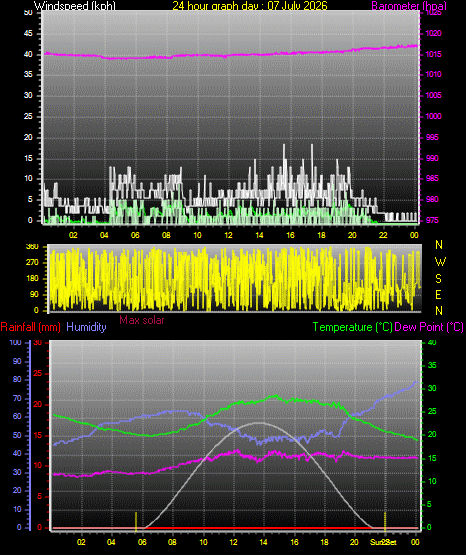The height and width of the screenshot is (555, 466).
Task: Click the "100" humidity axis value
Action: pos(16,342)
